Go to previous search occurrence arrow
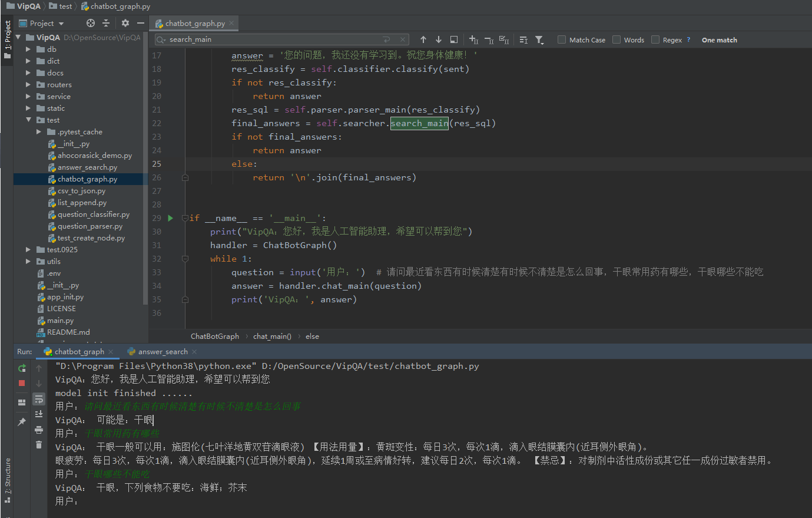Viewport: 812px width, 518px height. pos(423,39)
